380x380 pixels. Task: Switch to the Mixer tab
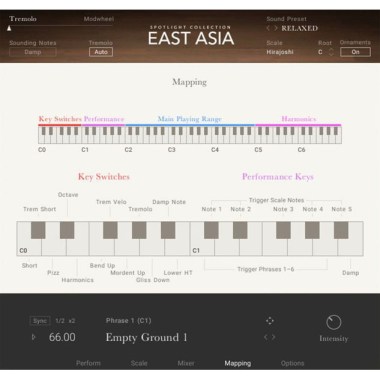(186, 363)
